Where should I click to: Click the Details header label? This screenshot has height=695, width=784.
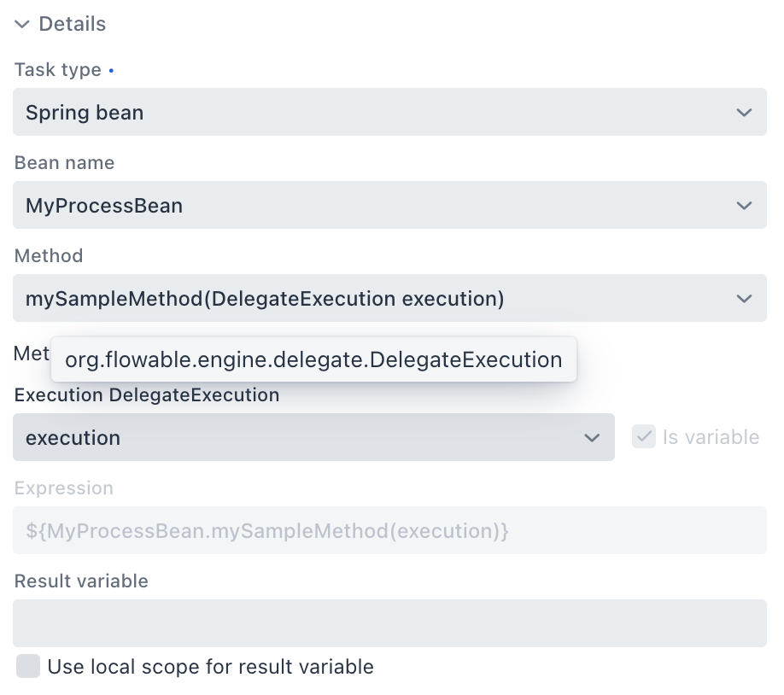[72, 24]
